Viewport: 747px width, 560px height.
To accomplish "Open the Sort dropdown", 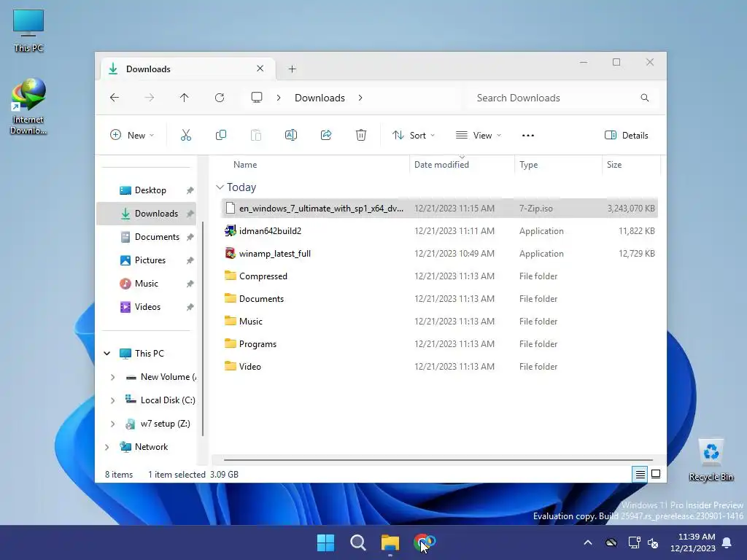I will [413, 135].
